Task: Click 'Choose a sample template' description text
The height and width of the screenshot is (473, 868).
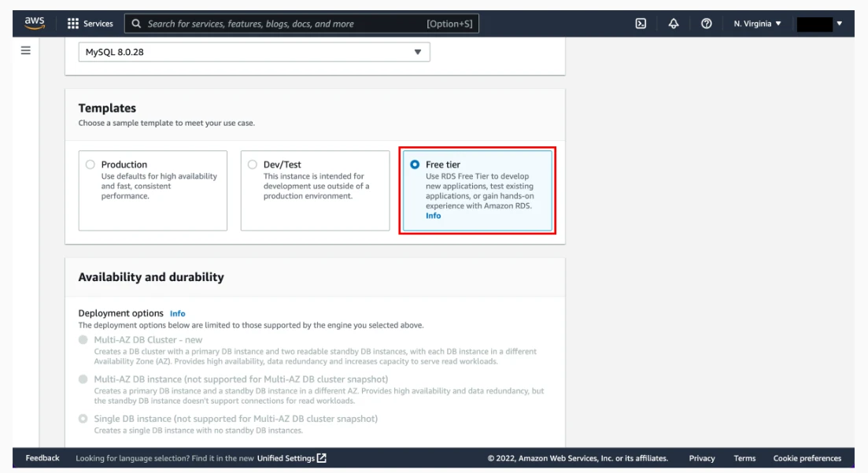Action: coord(167,123)
